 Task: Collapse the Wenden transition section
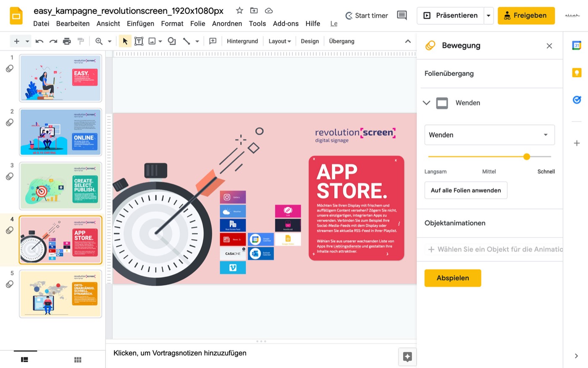click(426, 103)
